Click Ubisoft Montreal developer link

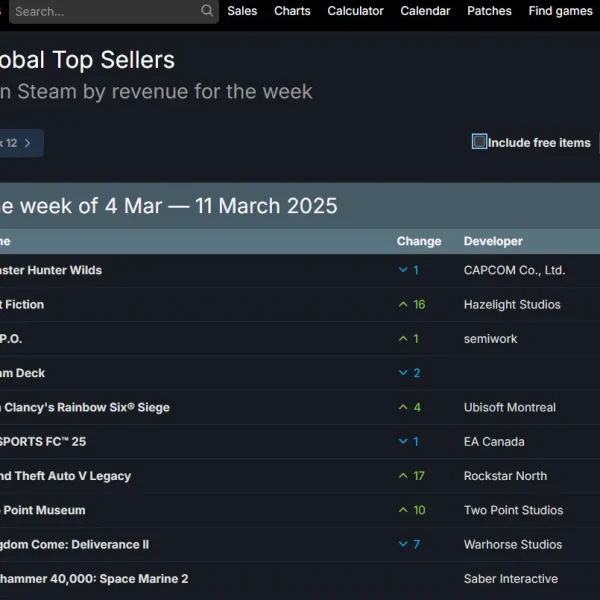coord(510,407)
